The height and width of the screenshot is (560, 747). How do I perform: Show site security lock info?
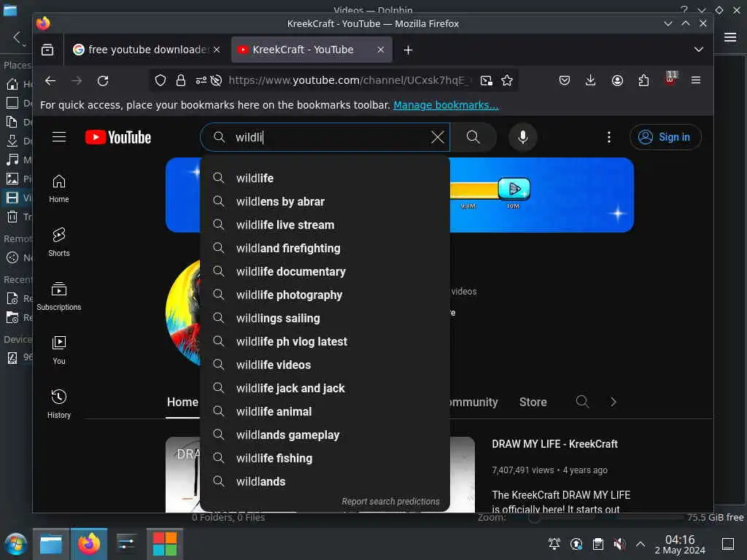click(181, 80)
